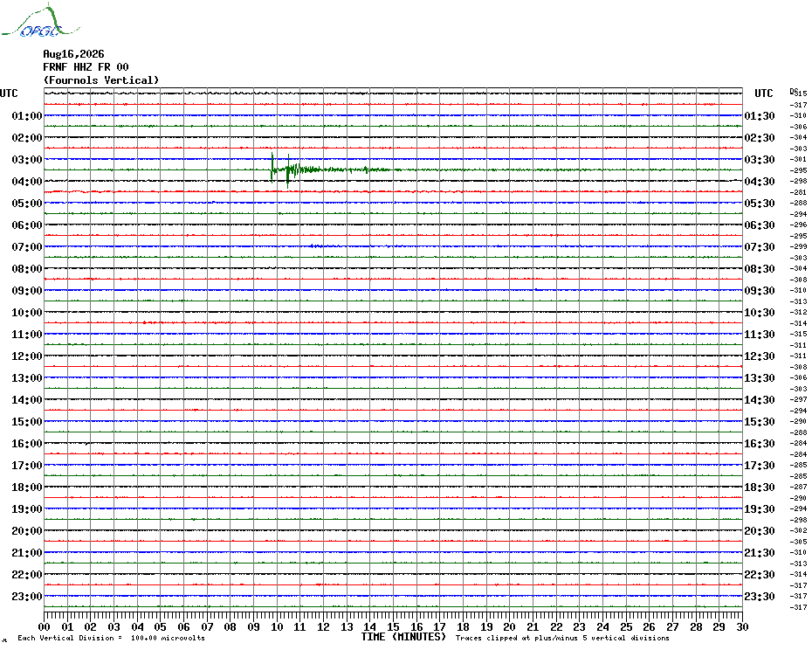The image size is (812, 650).
Task: Click the "16:30" time label on the right
Action: click(x=760, y=443)
